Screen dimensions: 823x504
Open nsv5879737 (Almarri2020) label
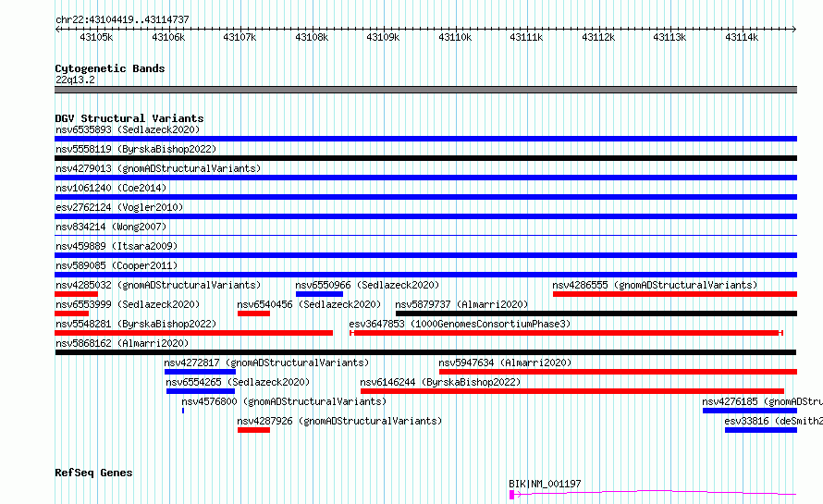(x=461, y=304)
